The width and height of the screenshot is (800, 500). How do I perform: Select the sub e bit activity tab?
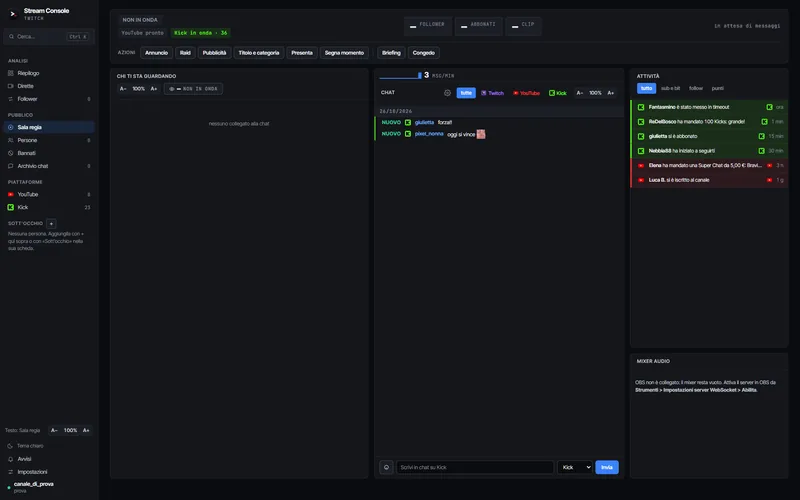pyautogui.click(x=670, y=89)
